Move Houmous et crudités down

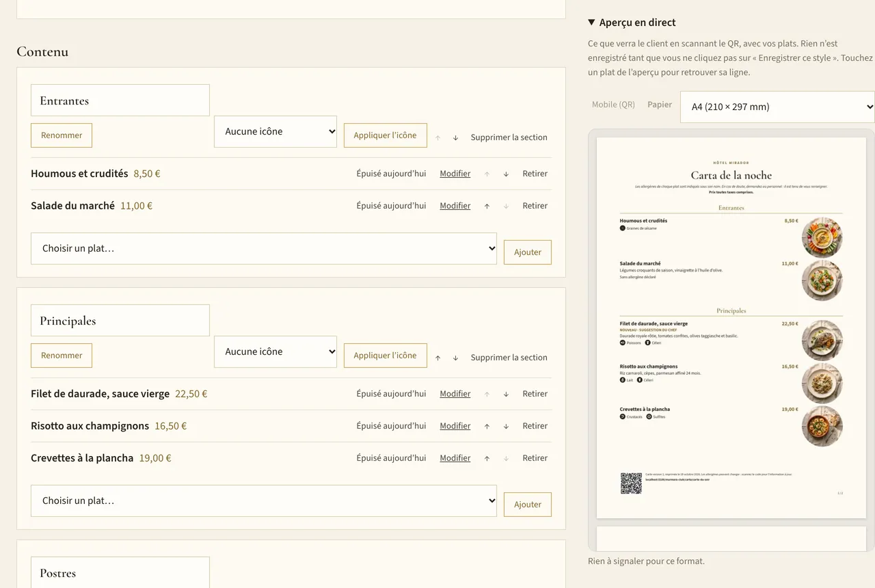(506, 174)
